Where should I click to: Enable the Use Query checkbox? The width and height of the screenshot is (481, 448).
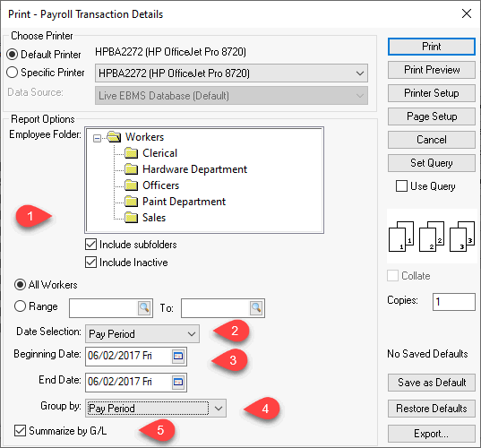tap(401, 186)
